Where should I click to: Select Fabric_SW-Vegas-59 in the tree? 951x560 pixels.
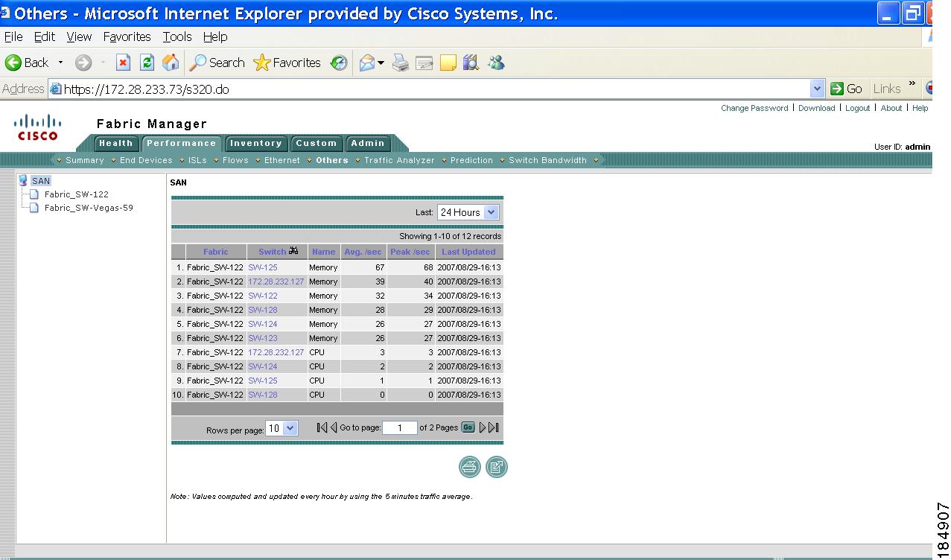tap(89, 208)
